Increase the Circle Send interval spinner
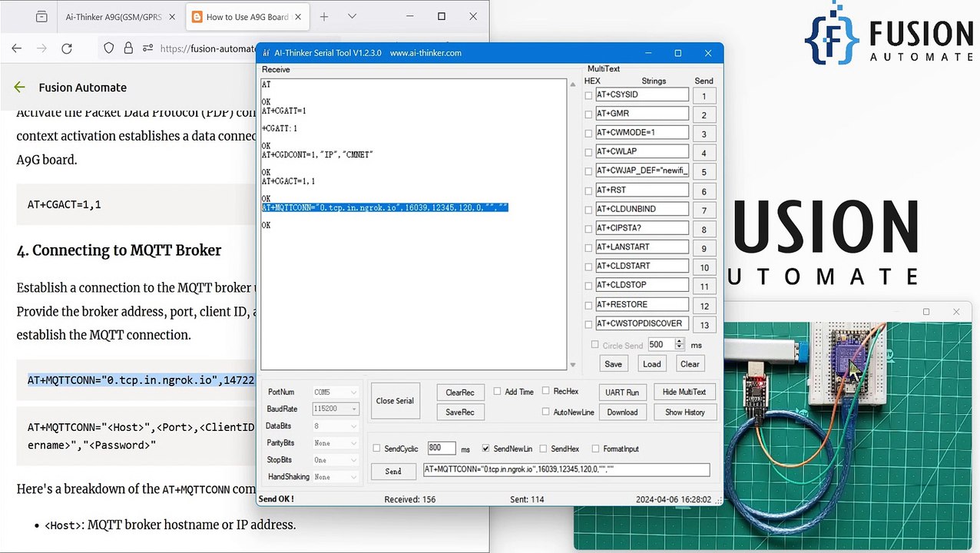The image size is (980, 553). point(679,342)
